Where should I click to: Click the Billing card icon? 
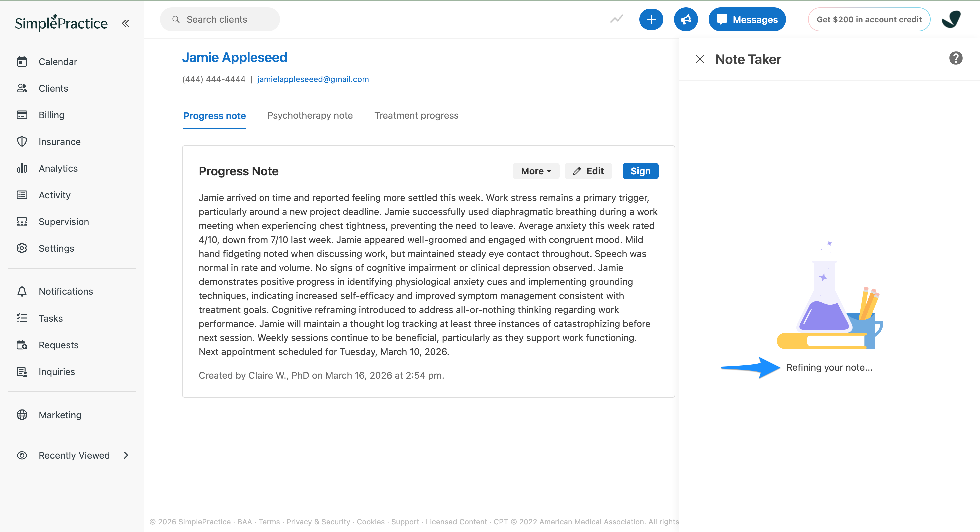pos(22,115)
